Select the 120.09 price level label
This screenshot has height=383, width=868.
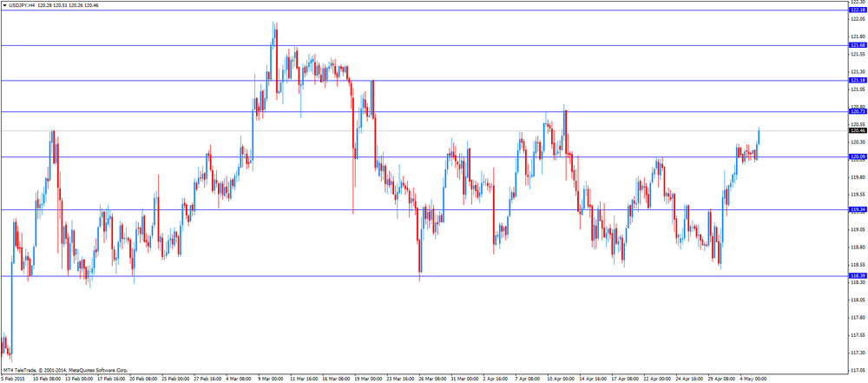(x=858, y=157)
